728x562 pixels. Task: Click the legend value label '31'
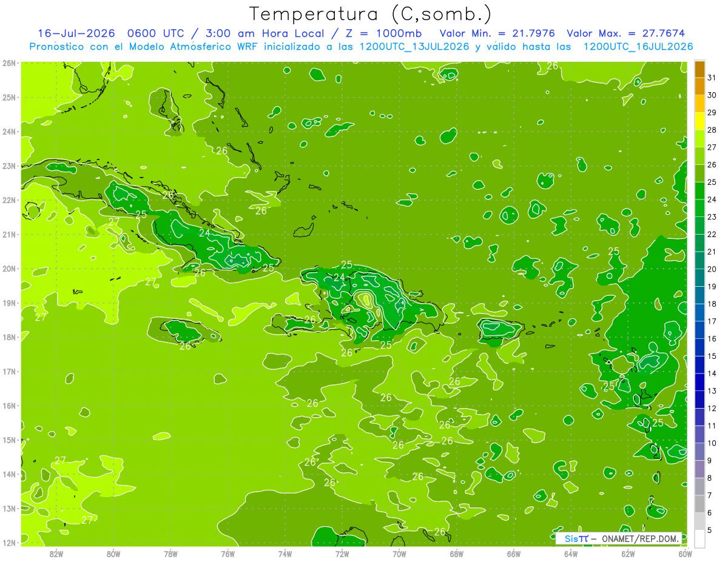[712, 78]
